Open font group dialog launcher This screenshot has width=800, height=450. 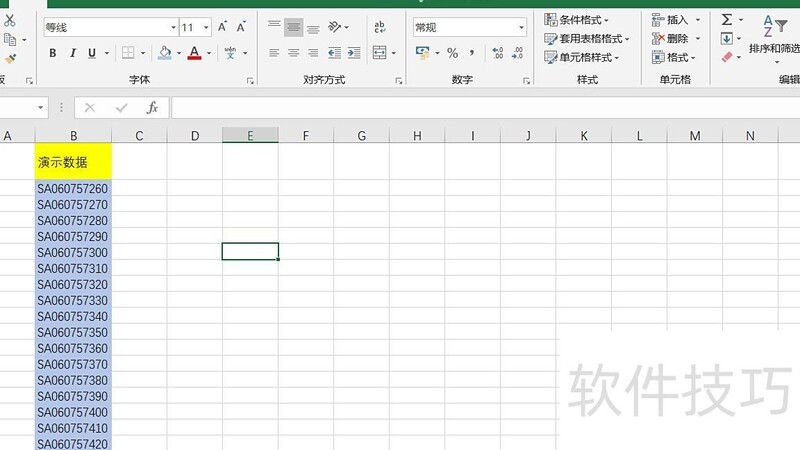[250, 81]
